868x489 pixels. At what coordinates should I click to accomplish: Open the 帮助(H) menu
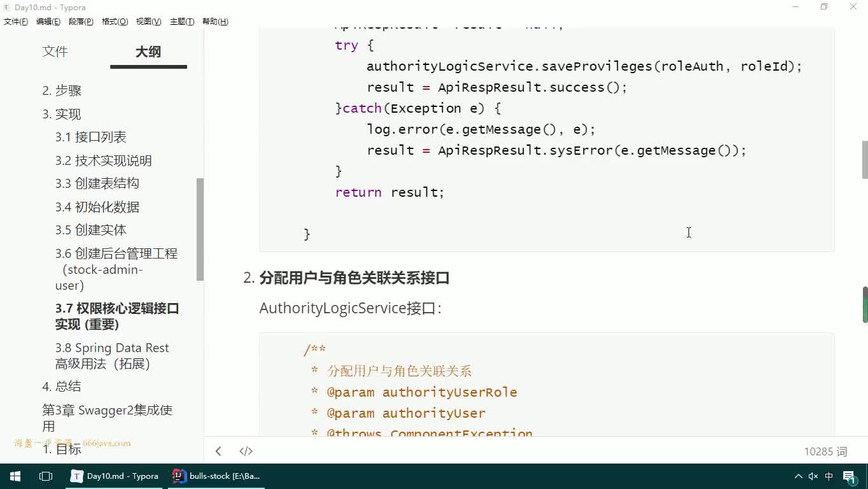coord(215,22)
